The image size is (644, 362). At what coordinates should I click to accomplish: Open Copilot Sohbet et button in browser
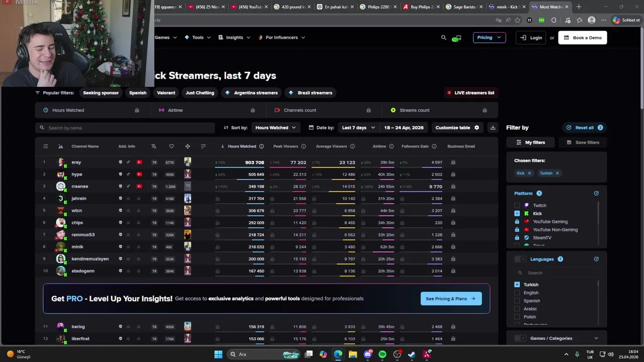(626, 20)
